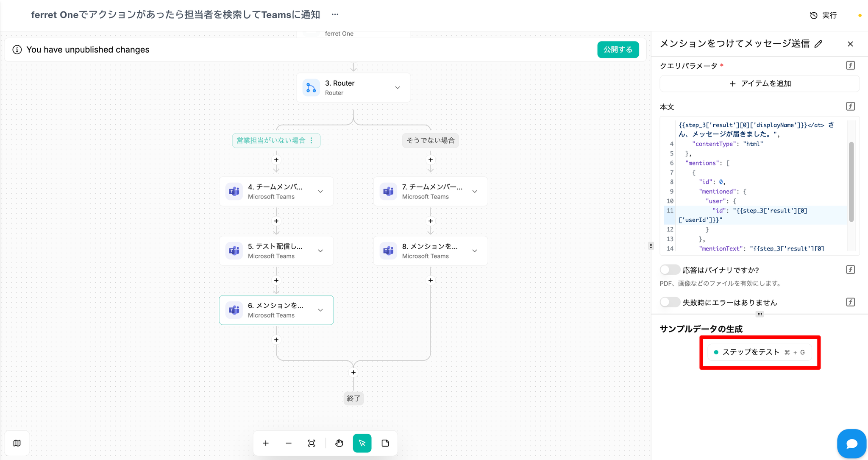The height and width of the screenshot is (460, 868).
Task: Expand the 6. メンションを step chevron
Action: (320, 310)
